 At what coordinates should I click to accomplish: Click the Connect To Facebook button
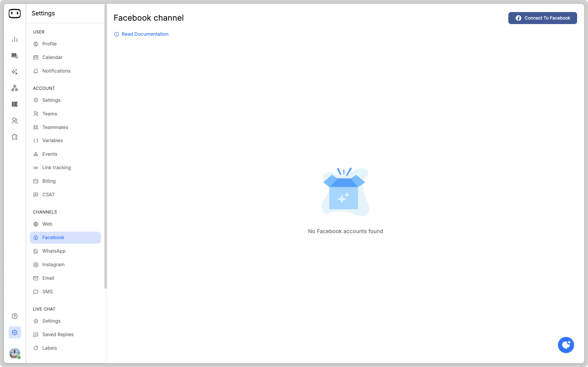pos(542,18)
